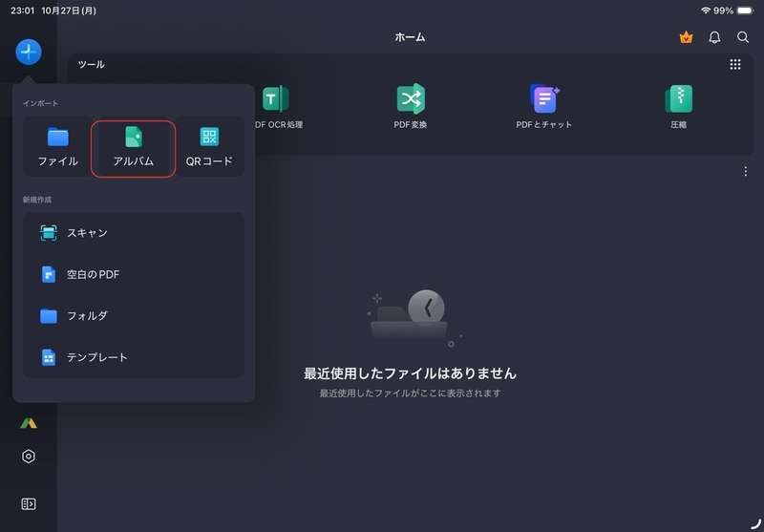Viewport: 764px width, 532px height.
Task: Click the ホーム title
Action: pyautogui.click(x=410, y=37)
